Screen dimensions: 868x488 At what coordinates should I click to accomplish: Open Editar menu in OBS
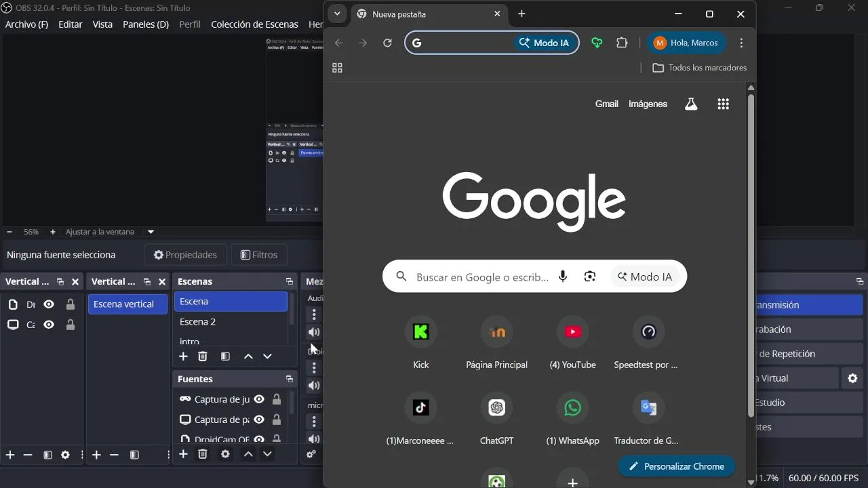tap(71, 24)
